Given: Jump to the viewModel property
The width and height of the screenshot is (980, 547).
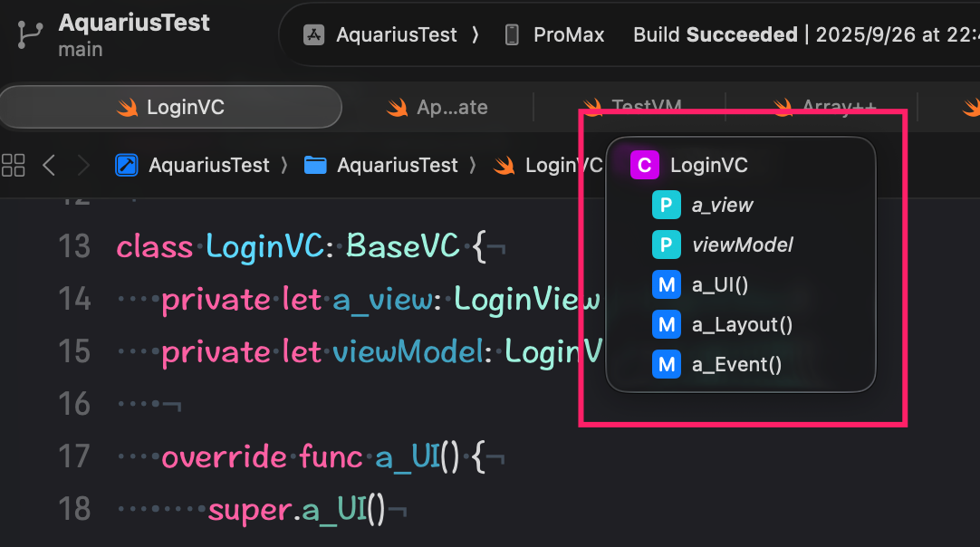Looking at the screenshot, I should [742, 245].
